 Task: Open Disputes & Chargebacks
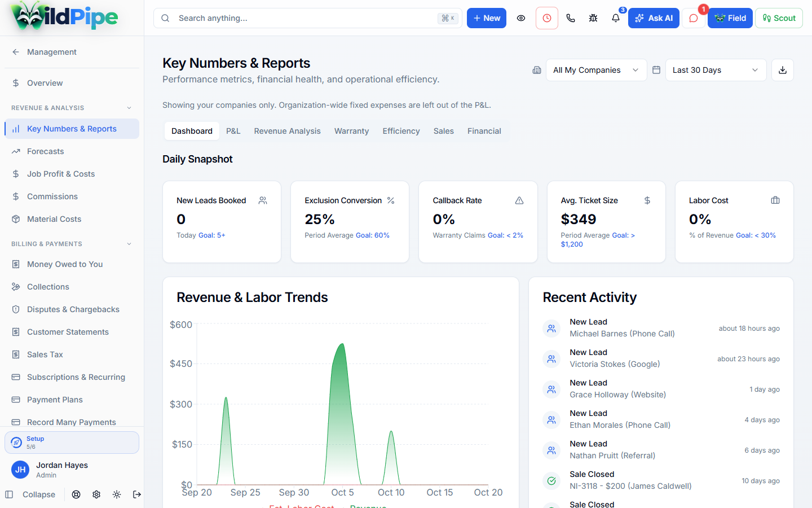point(72,309)
